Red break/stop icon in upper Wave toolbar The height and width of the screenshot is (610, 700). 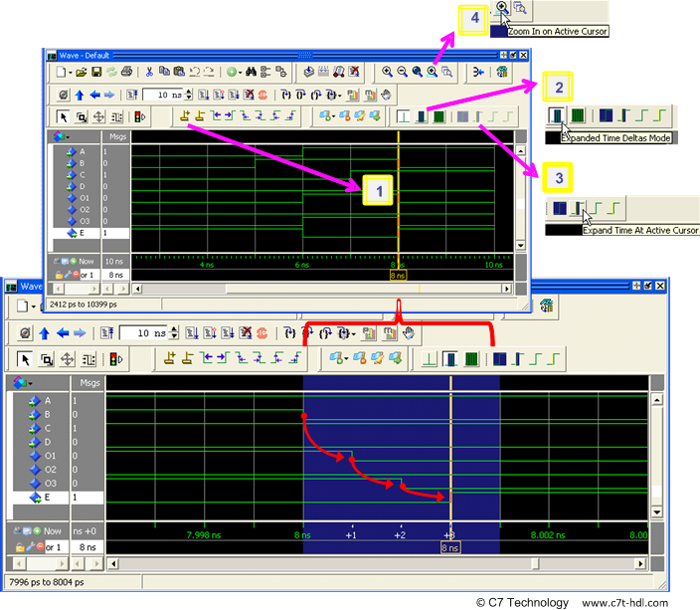262,95
